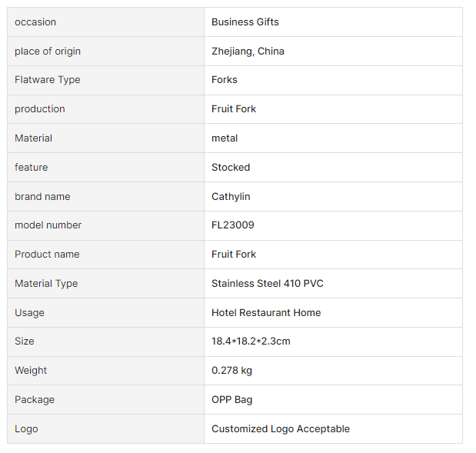Click the 'Stocked' feature value
This screenshot has height=453, width=476.
point(231,168)
